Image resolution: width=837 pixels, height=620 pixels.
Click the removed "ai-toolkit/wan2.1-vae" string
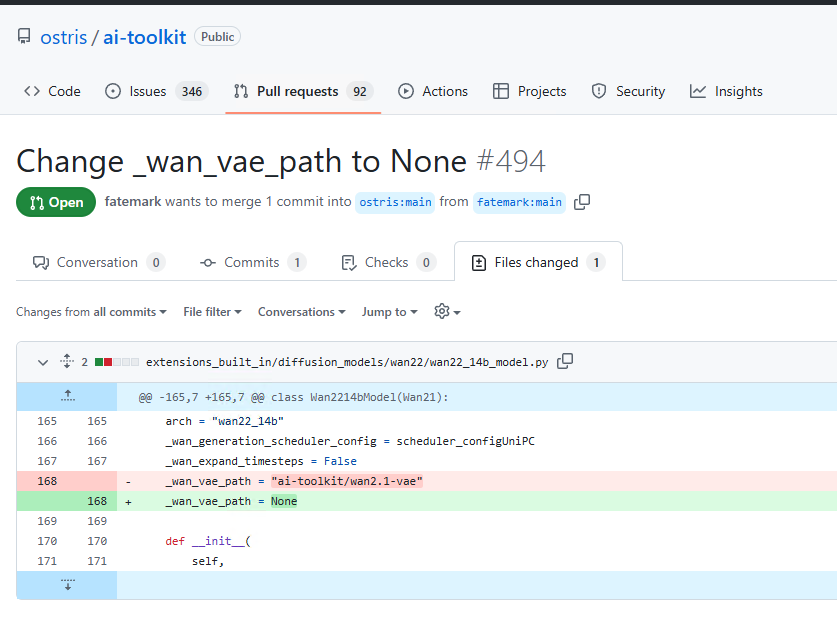click(x=347, y=481)
